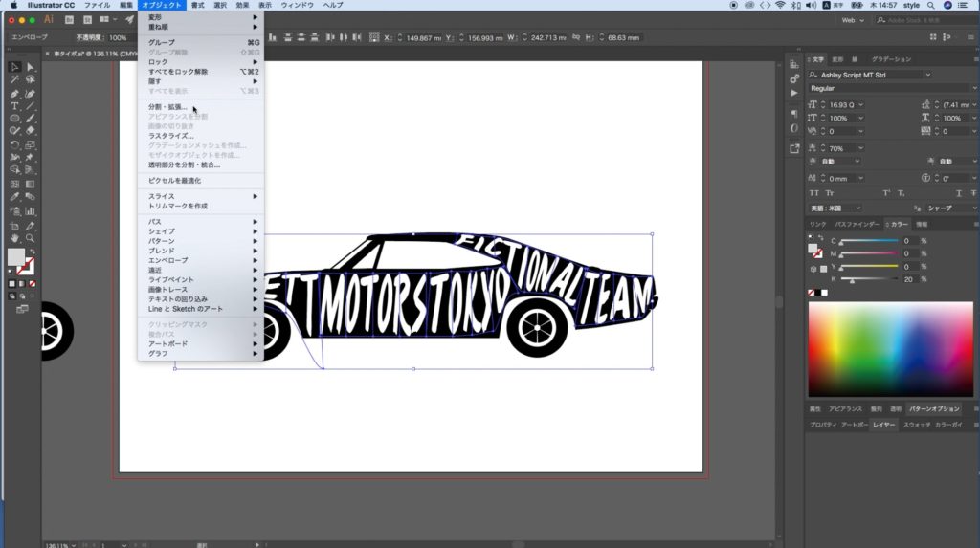This screenshot has width=980, height=548.
Task: Set the None color mode in toolbar
Action: pyautogui.click(x=32, y=284)
